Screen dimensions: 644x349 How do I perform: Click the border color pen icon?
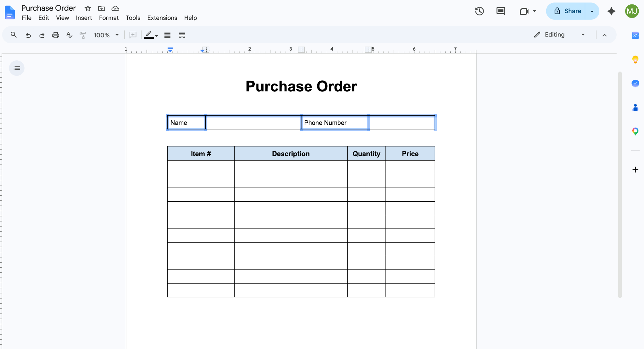point(149,35)
